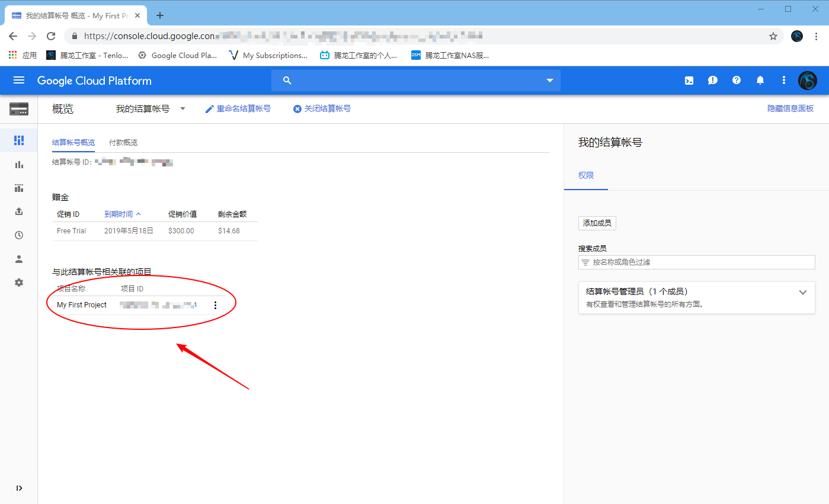
Task: Click the 促销 ID column header
Action: pos(68,214)
